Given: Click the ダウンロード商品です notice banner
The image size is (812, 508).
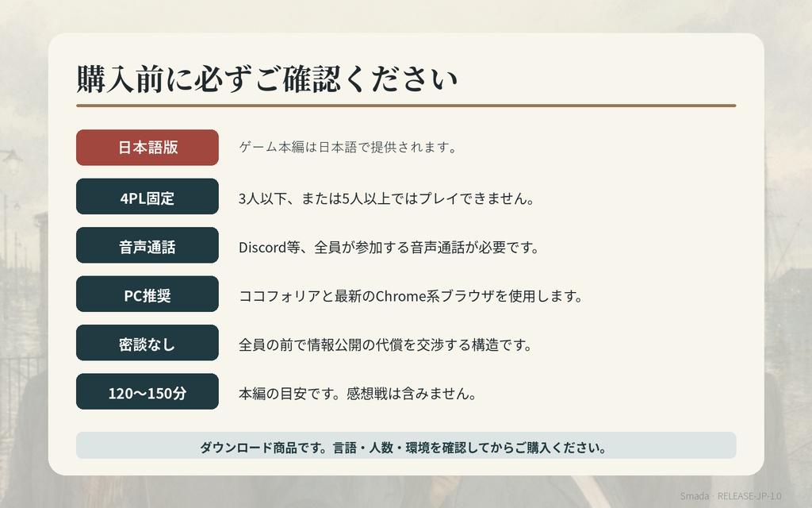Looking at the screenshot, I should click(406, 445).
